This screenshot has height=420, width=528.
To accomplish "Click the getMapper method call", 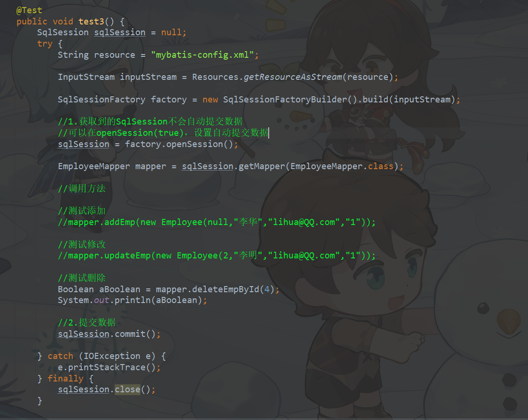I will tap(262, 166).
